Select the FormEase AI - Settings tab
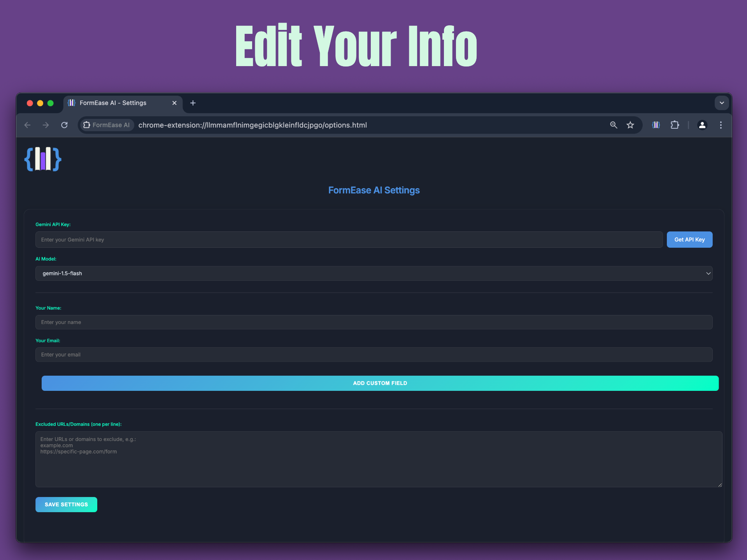747x560 pixels. [x=123, y=103]
